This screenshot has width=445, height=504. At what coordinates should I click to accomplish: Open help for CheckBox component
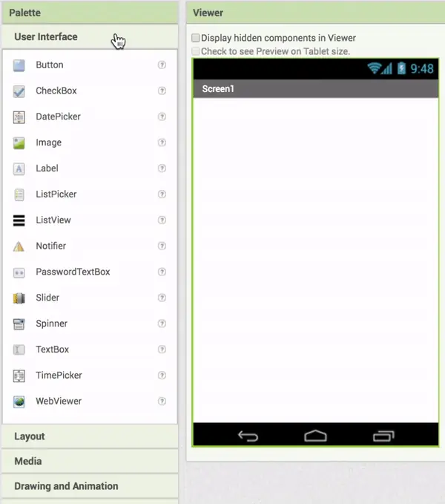(162, 91)
